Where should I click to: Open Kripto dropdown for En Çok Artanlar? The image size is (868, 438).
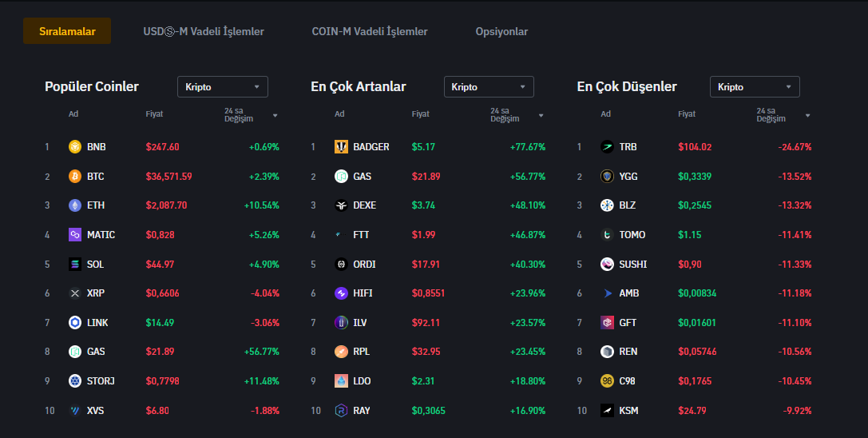tap(488, 87)
